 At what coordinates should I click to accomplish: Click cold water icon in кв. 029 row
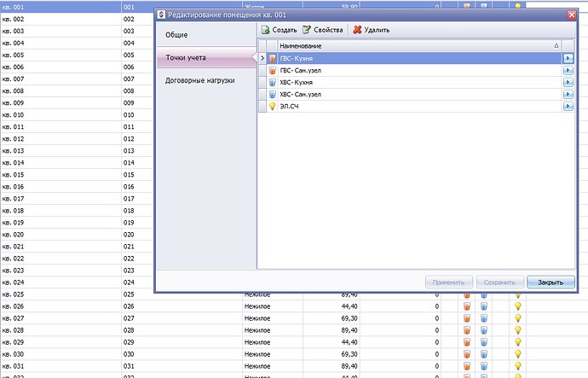[484, 342]
